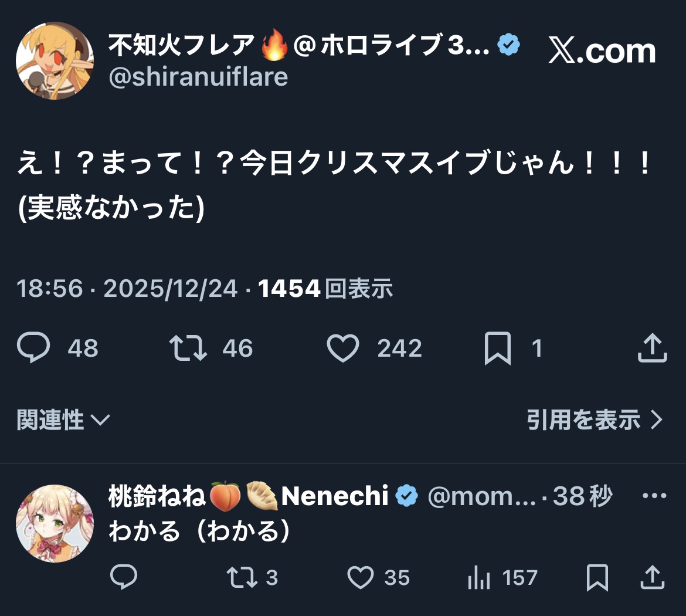The height and width of the screenshot is (616, 686).
Task: View analytics for Nenechi's reply
Action: click(x=479, y=578)
